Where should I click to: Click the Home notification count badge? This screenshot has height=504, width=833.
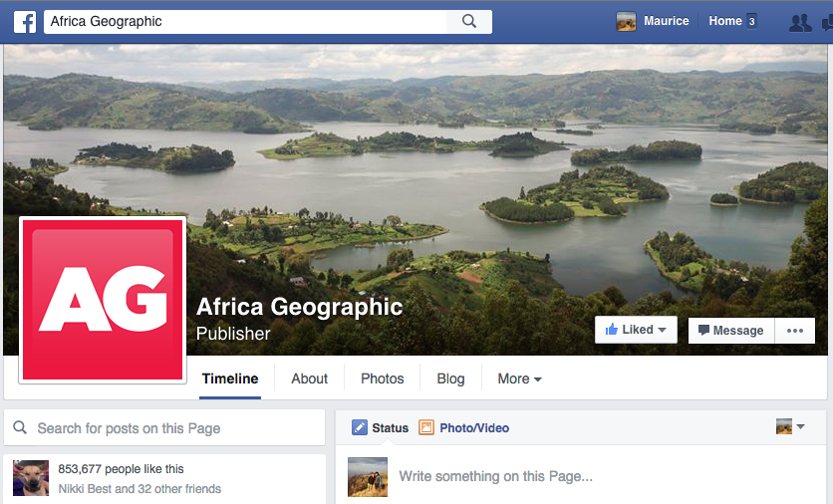click(751, 21)
